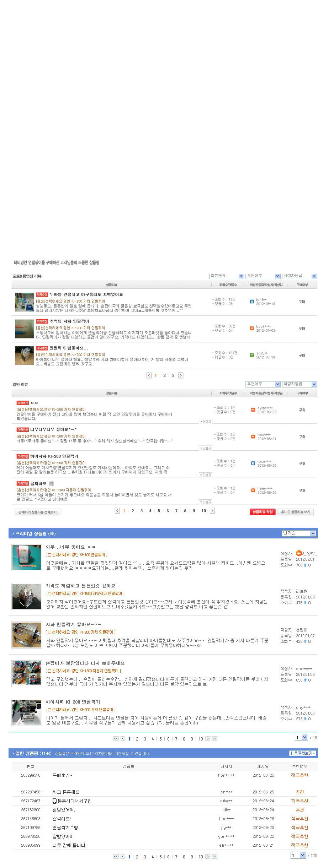Image resolution: width=318 pixels, height=868 pixels.
Task: Click first-page double arrow in 일반 상품평 pagination
Action: pos(116,857)
